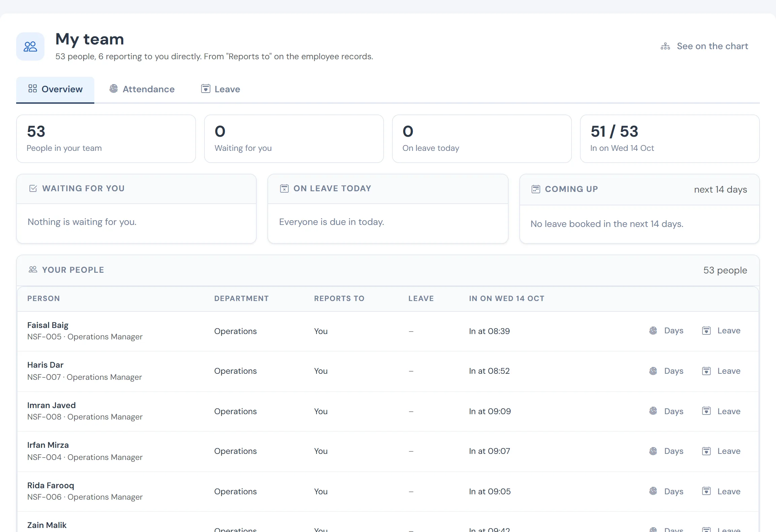
Task: Click 'NSF-005 · Operations Manager' subtitle
Action: click(x=85, y=337)
